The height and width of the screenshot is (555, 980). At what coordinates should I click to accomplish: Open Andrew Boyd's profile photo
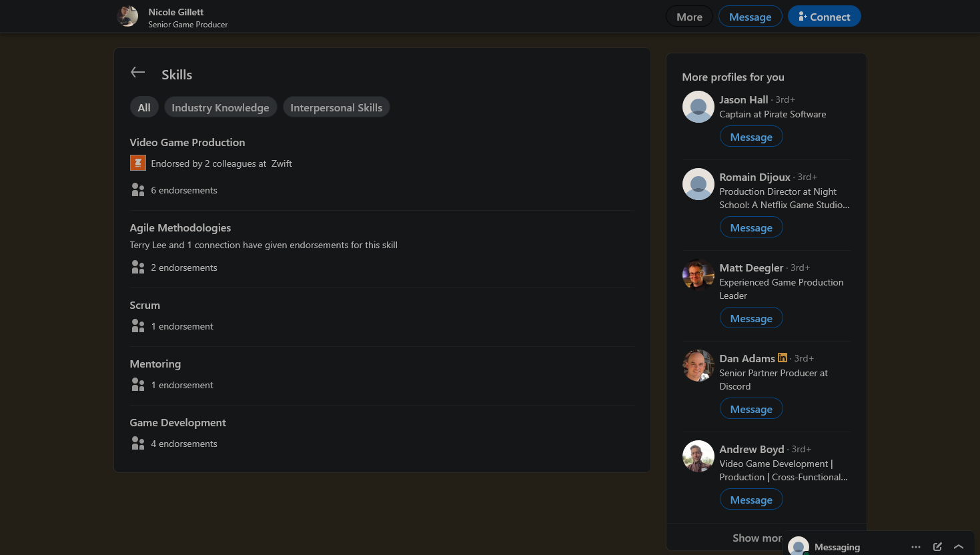698,456
